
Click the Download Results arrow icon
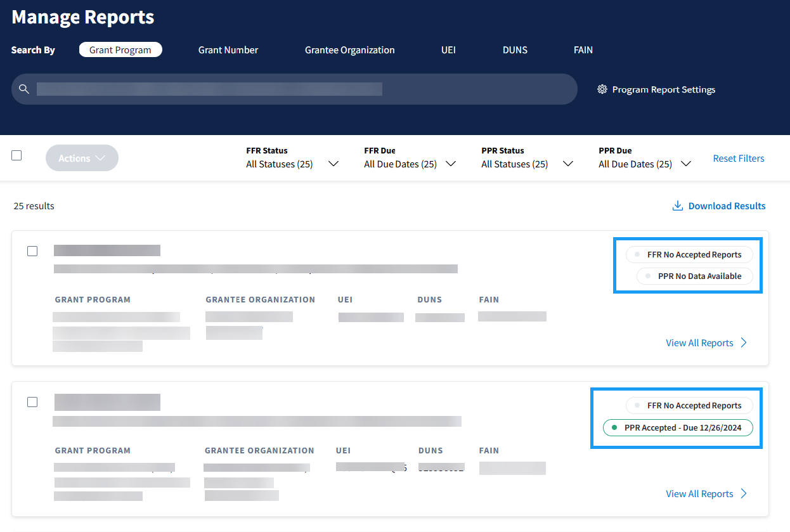(x=677, y=206)
